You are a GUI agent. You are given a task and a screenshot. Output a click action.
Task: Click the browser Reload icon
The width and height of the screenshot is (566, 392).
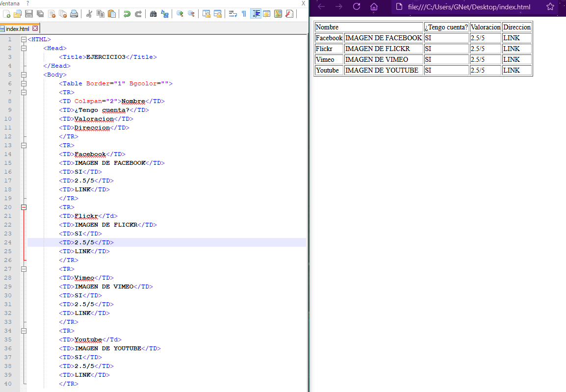tap(357, 7)
